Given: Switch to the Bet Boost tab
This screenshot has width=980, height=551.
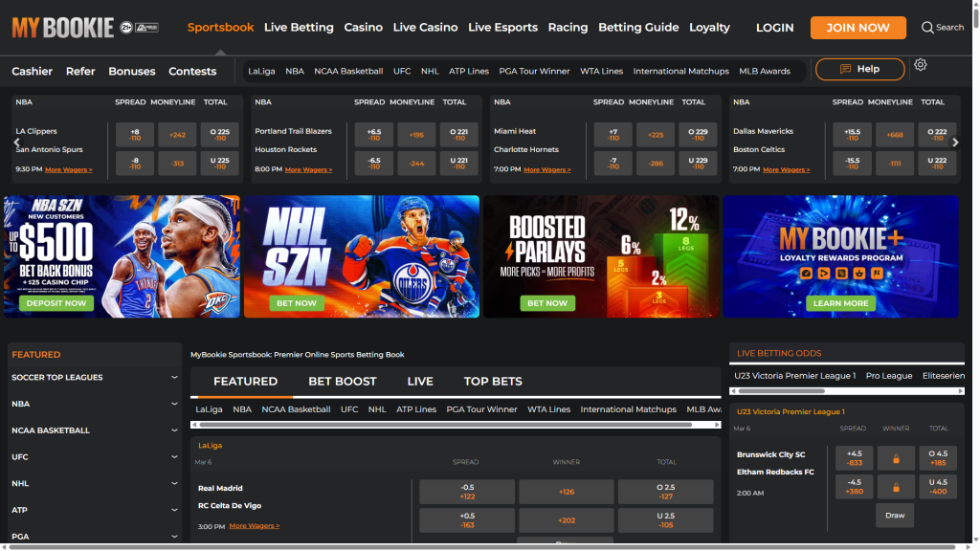Looking at the screenshot, I should point(342,381).
